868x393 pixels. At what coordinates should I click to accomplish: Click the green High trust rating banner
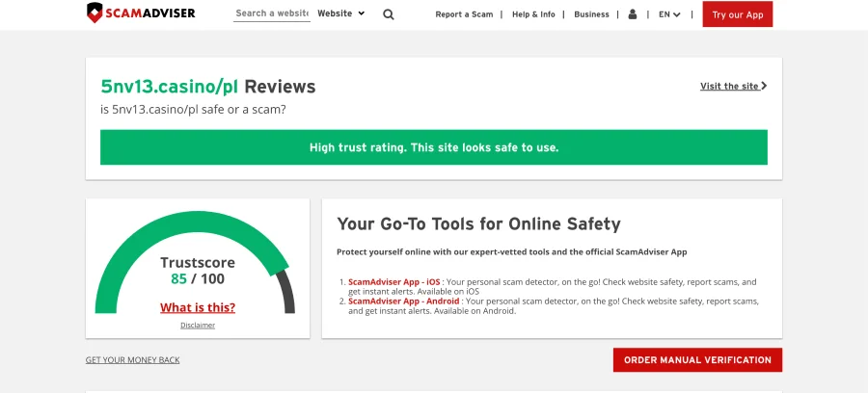click(x=433, y=147)
